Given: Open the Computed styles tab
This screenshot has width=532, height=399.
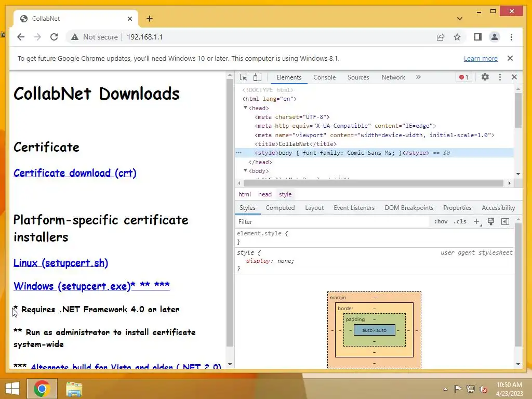Looking at the screenshot, I should [280, 208].
